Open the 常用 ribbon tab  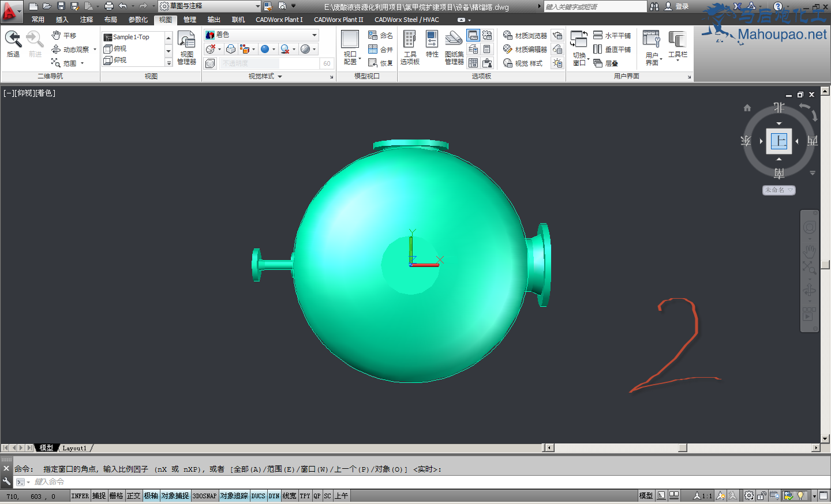tap(38, 20)
